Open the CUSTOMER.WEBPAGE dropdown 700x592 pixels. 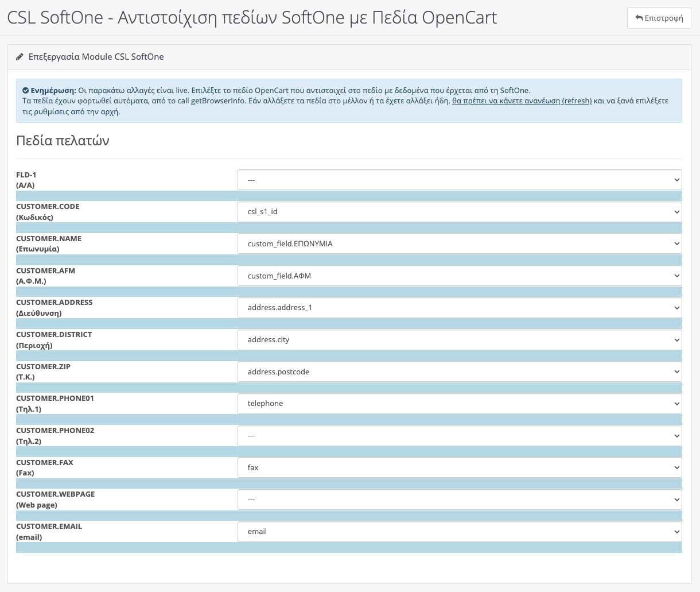tap(460, 500)
